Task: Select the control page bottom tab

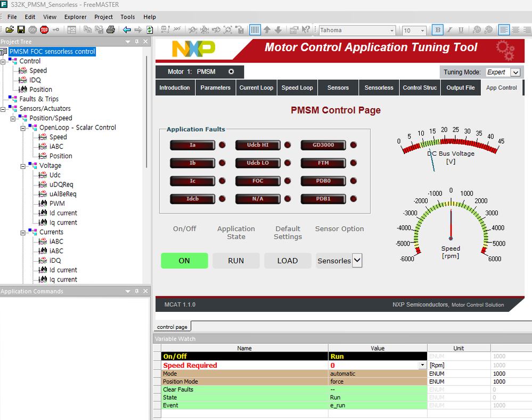Action: pos(173,327)
